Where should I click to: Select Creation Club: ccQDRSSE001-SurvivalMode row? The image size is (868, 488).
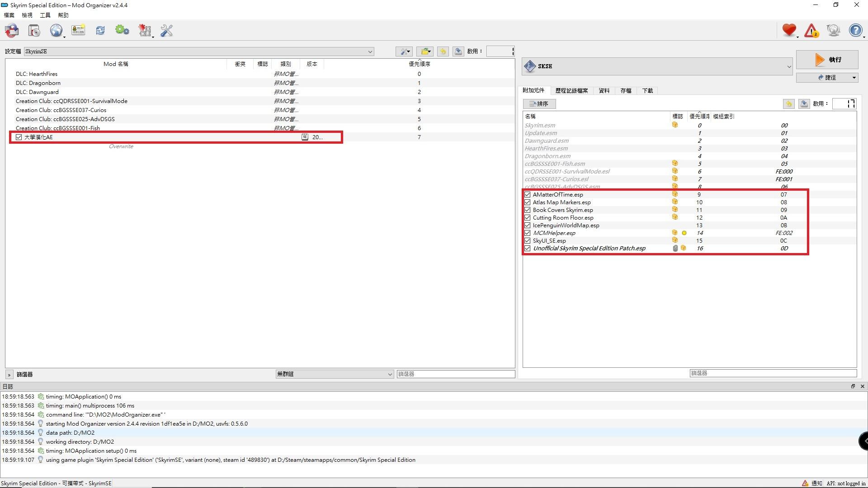click(260, 101)
